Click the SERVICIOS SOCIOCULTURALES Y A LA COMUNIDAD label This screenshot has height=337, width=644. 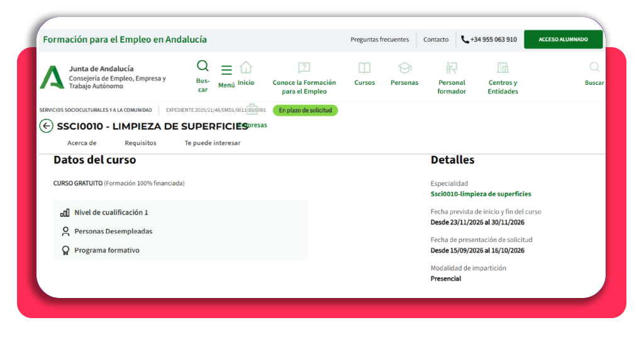coord(96,111)
